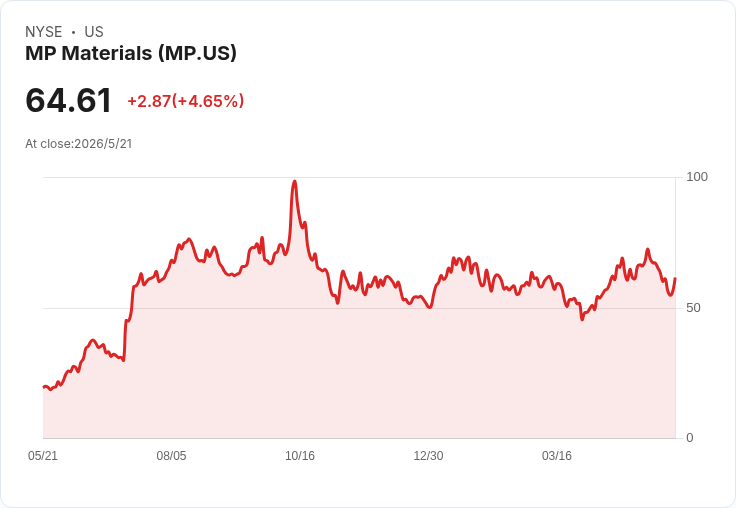Click the US market label

point(94,32)
